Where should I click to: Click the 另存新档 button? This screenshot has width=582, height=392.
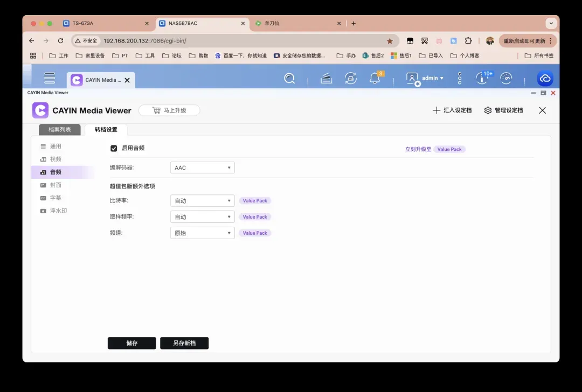pos(184,343)
